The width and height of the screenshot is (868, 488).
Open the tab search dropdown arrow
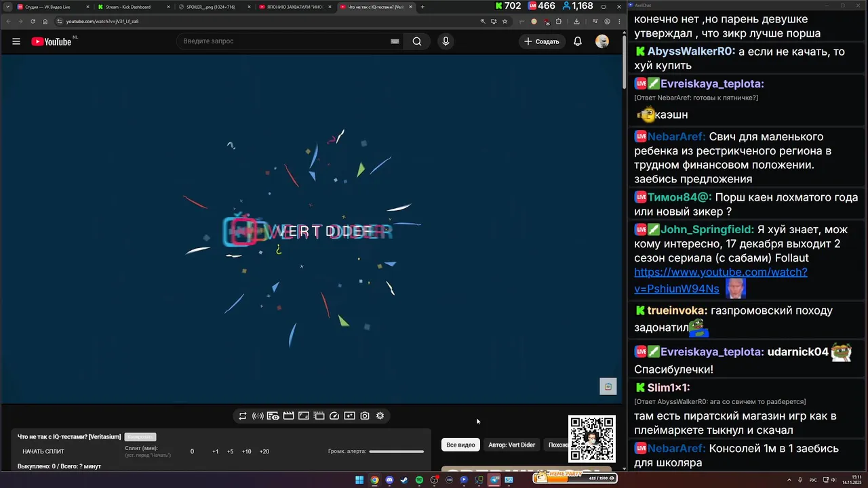(x=7, y=7)
